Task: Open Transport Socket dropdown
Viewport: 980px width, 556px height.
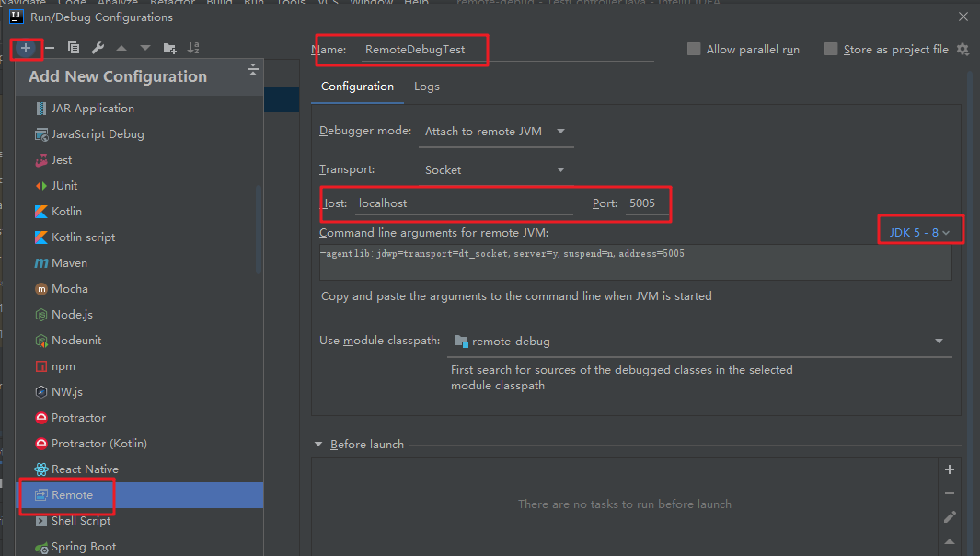Action: 496,169
